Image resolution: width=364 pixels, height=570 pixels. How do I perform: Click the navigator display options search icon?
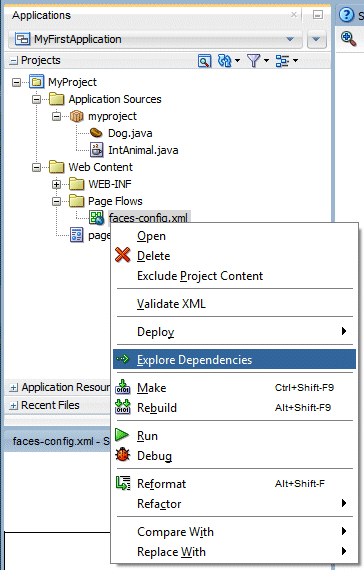pos(204,61)
